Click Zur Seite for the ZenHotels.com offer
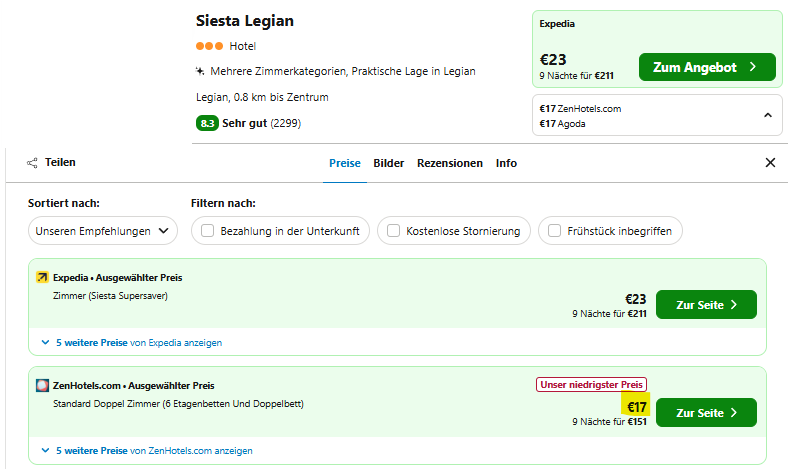The width and height of the screenshot is (788, 469). point(706,413)
